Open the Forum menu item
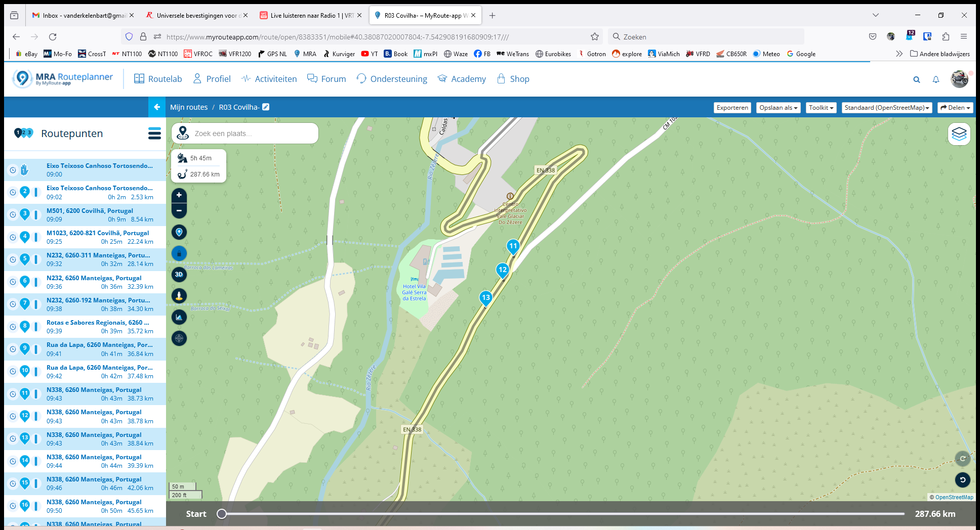The width and height of the screenshot is (980, 530). pyautogui.click(x=327, y=79)
